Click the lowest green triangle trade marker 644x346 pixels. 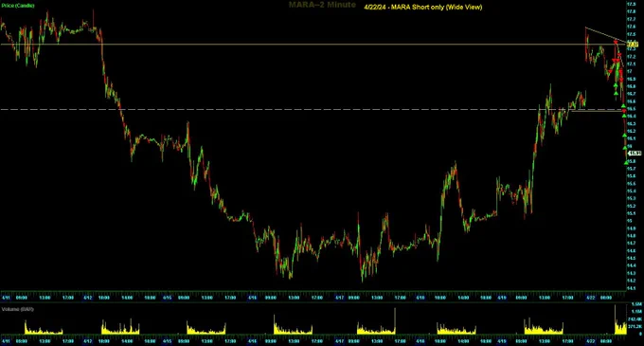(626, 163)
